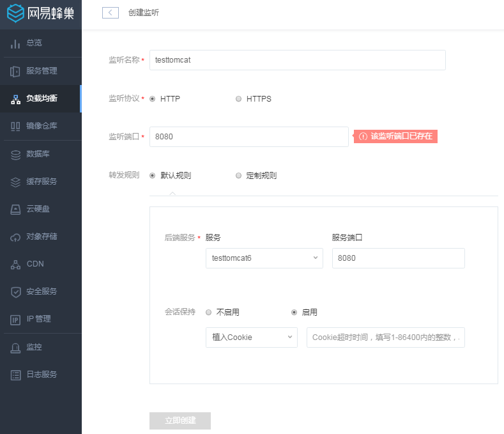Viewport: 504px width, 434px height.
Task: Click the 缓存服务 layers icon
Action: 15,182
